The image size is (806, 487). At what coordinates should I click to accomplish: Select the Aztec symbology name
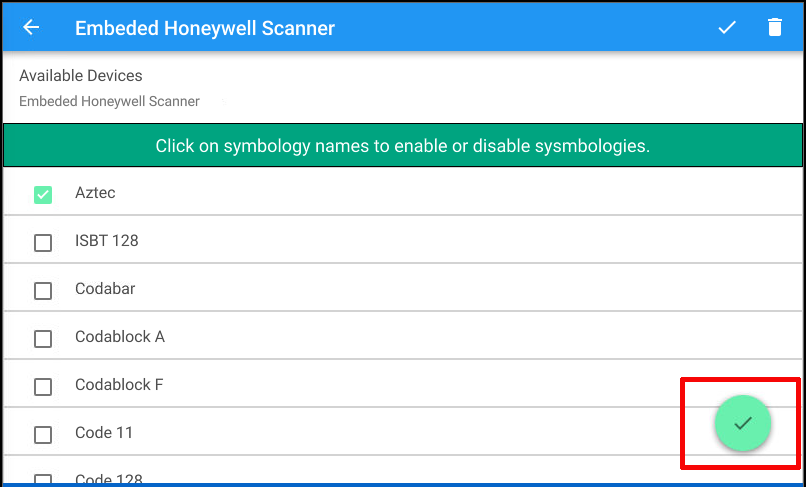click(95, 193)
